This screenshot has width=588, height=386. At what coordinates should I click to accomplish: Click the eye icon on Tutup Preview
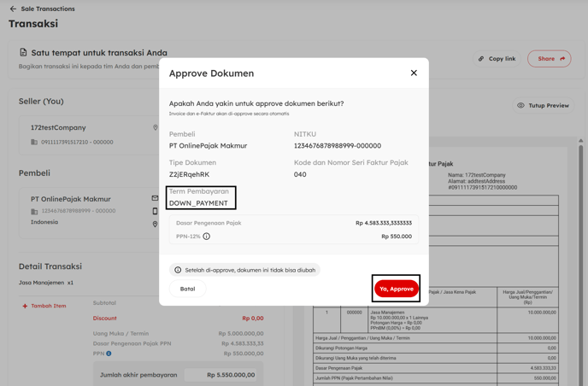[x=520, y=106]
